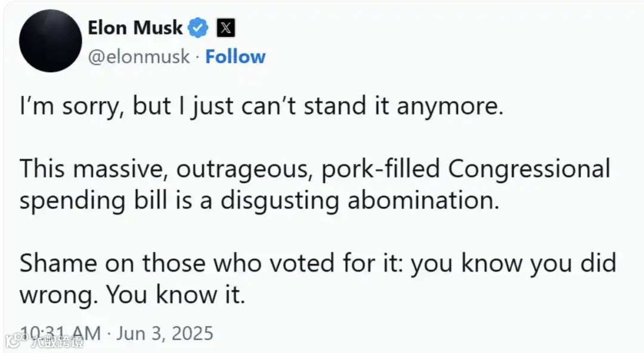644x353 pixels.
Task: Click the phrase "disgusting abomination"
Action: pyautogui.click(x=360, y=200)
